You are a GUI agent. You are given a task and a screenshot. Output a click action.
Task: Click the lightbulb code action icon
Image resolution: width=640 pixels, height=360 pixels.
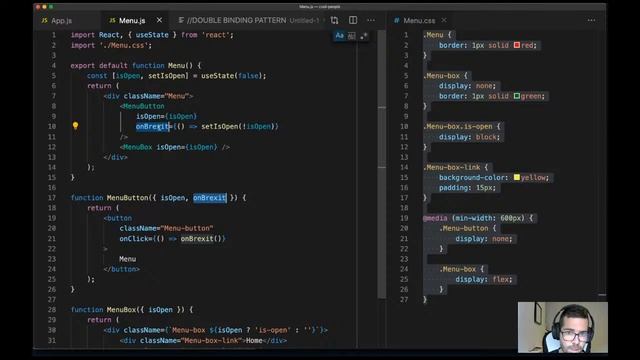tap(75, 126)
